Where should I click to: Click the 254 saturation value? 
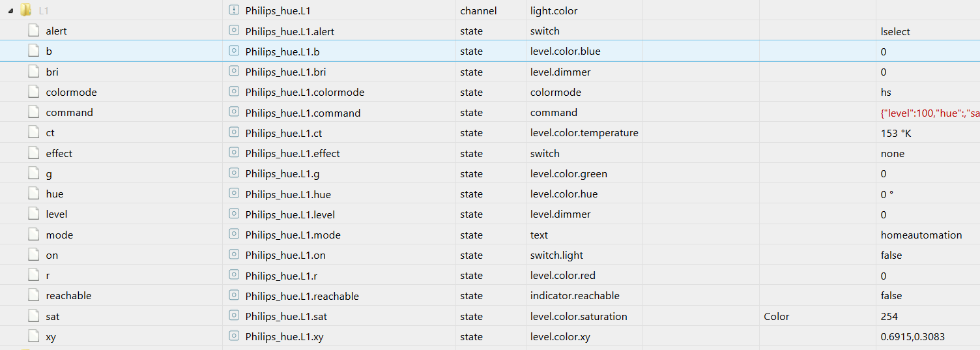click(889, 316)
